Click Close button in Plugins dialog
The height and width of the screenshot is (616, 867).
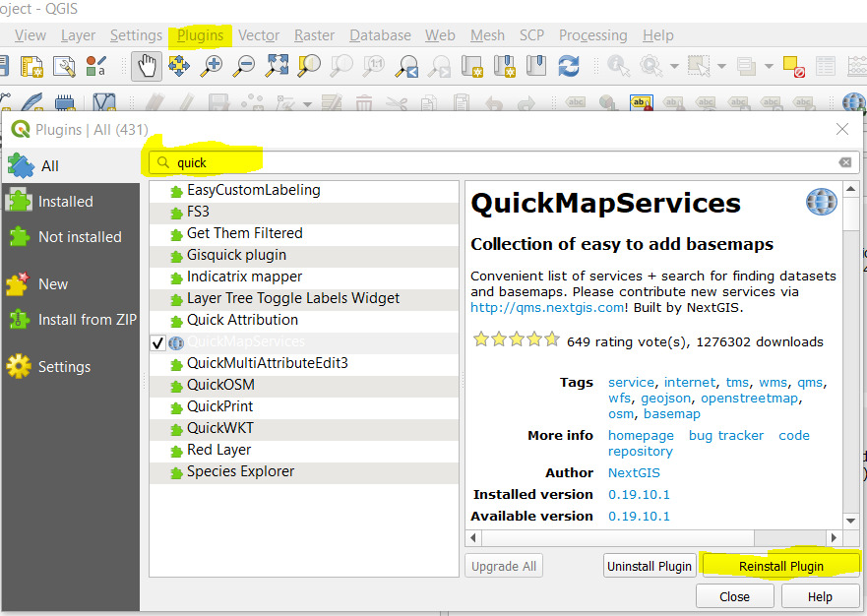coord(734,596)
